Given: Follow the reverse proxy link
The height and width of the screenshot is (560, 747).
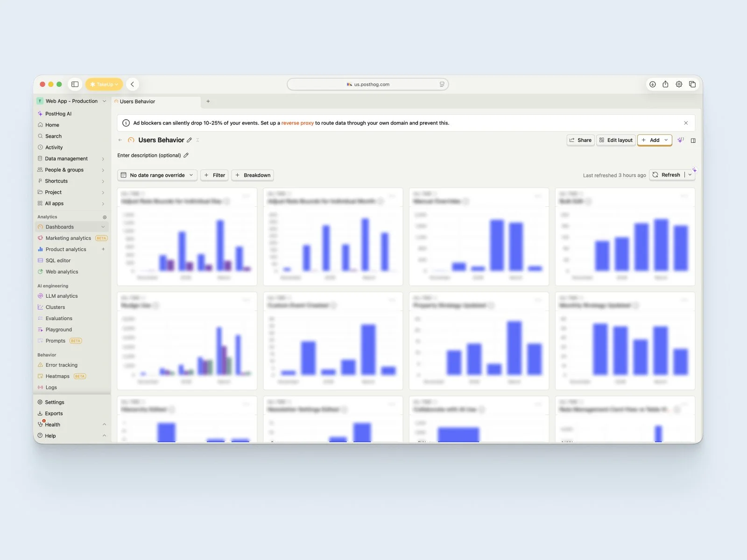Looking at the screenshot, I should click(x=297, y=123).
